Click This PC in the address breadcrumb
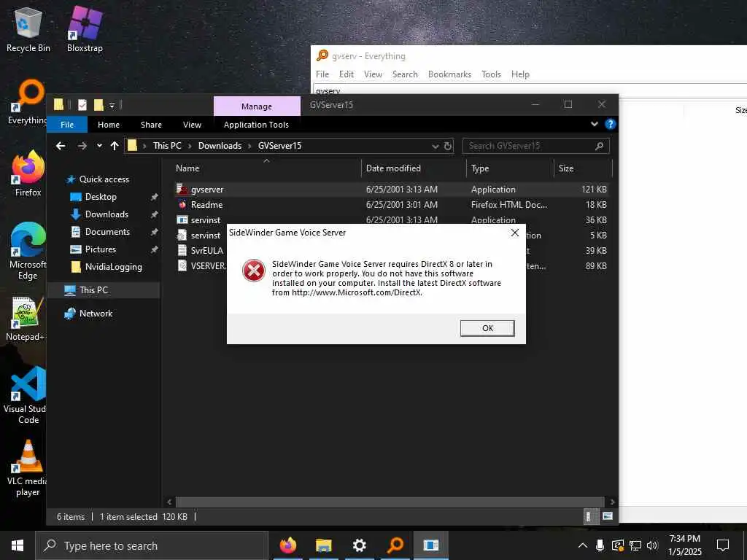The width and height of the screenshot is (747, 560). tap(167, 146)
